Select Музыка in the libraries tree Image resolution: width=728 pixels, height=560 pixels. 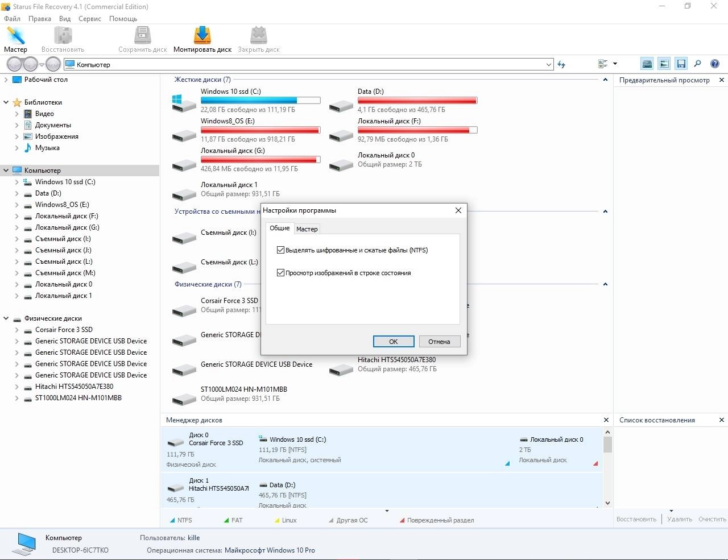coord(47,148)
